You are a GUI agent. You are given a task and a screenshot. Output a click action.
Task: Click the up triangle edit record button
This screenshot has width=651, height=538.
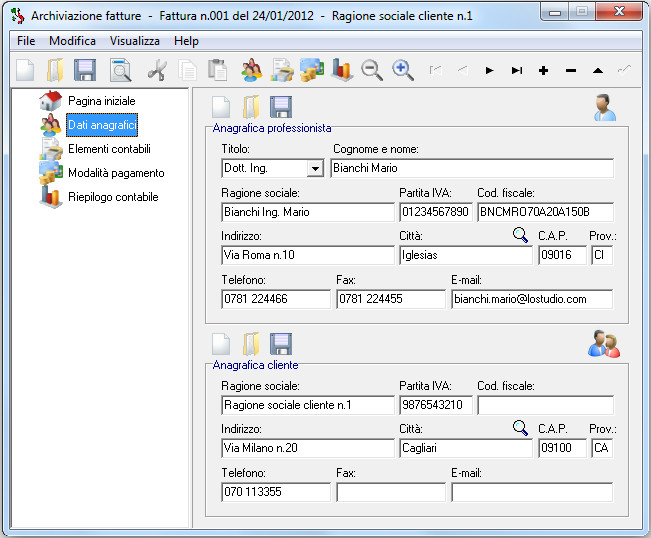[598, 71]
